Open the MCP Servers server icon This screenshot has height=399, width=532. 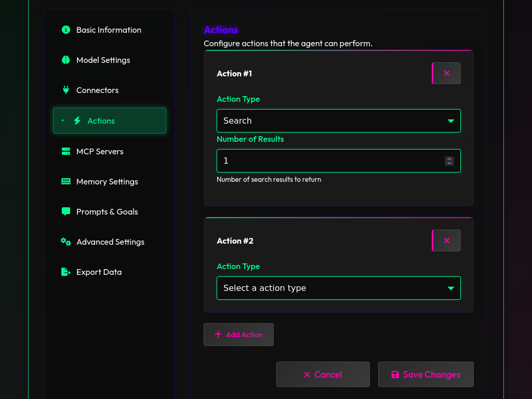point(66,151)
